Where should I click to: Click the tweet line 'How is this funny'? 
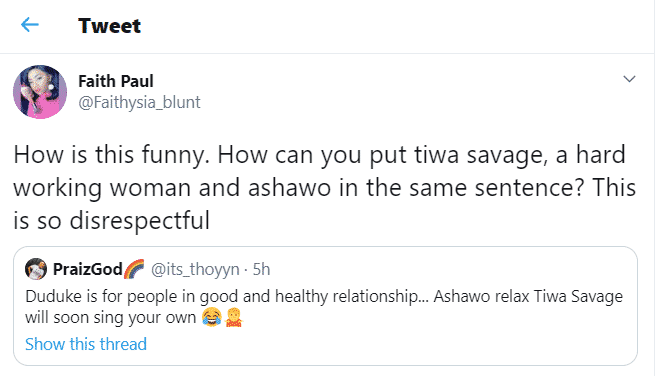point(320,155)
